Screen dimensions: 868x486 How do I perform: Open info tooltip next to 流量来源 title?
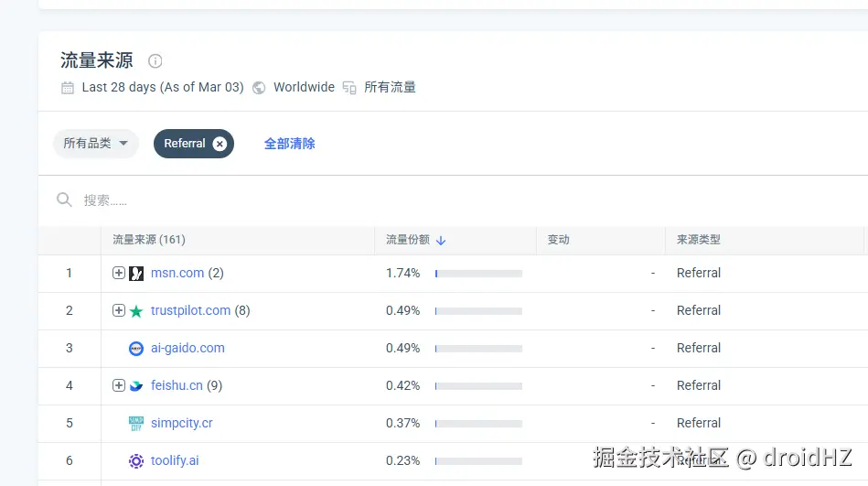tap(155, 61)
